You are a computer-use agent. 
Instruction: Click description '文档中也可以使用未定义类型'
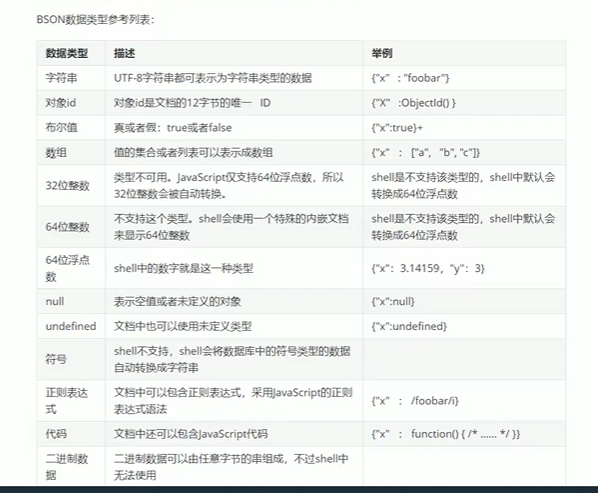tap(183, 326)
